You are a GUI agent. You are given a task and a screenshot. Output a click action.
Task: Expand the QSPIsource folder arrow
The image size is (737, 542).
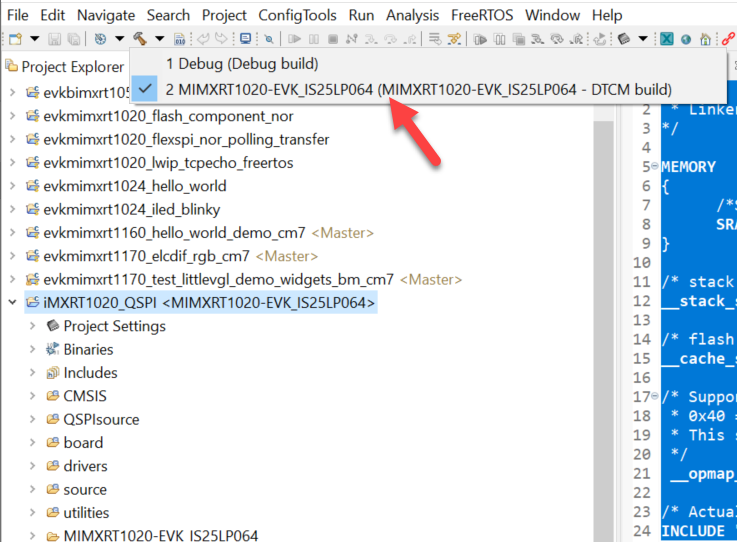coord(32,419)
